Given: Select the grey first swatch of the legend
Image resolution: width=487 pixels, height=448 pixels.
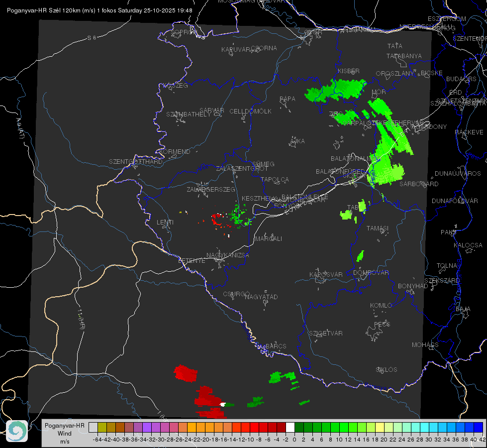Looking at the screenshot, I should pos(93,427).
